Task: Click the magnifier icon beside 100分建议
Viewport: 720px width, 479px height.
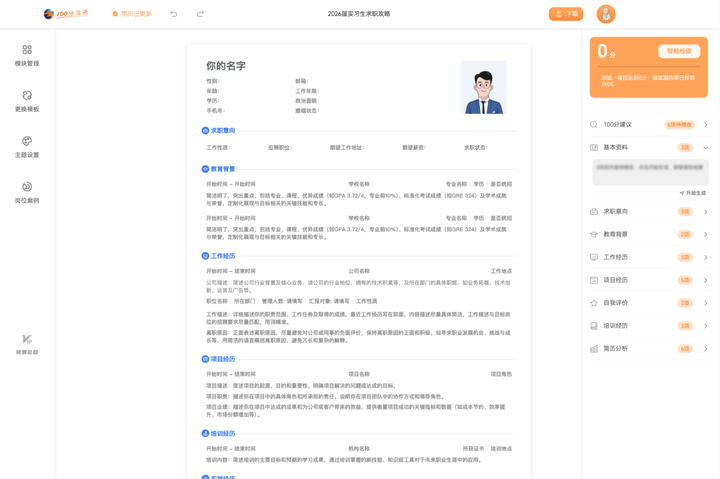Action: click(x=594, y=124)
